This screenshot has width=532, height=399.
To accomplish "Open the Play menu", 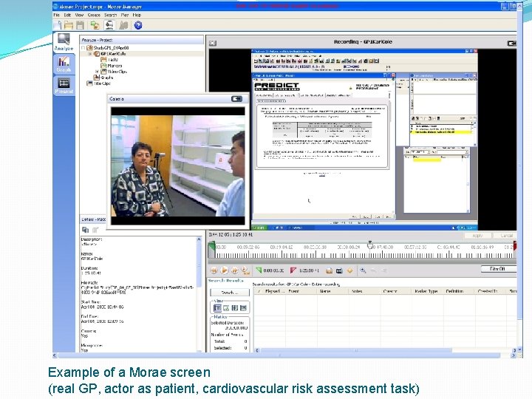I will click(125, 15).
